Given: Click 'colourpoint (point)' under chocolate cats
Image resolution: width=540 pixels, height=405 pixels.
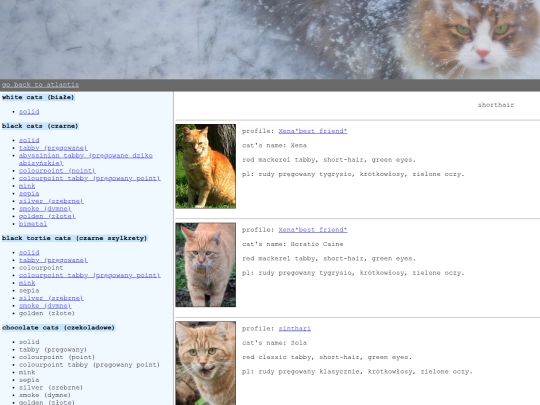Looking at the screenshot, I should pos(57,357).
